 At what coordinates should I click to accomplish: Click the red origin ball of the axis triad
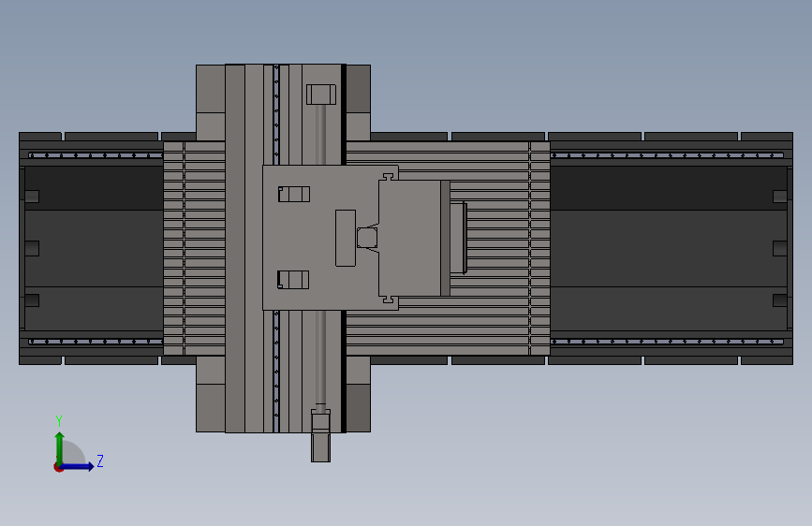coord(58,467)
